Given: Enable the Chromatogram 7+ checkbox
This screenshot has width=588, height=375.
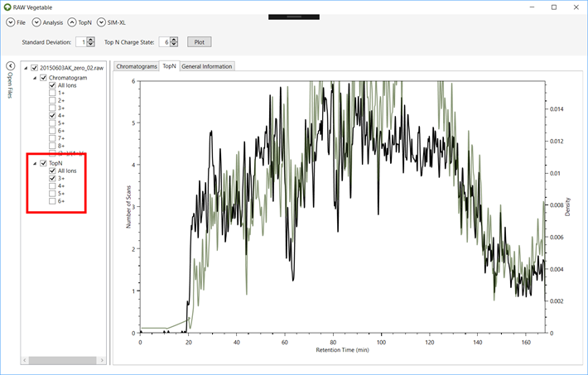Looking at the screenshot, I should click(x=52, y=138).
